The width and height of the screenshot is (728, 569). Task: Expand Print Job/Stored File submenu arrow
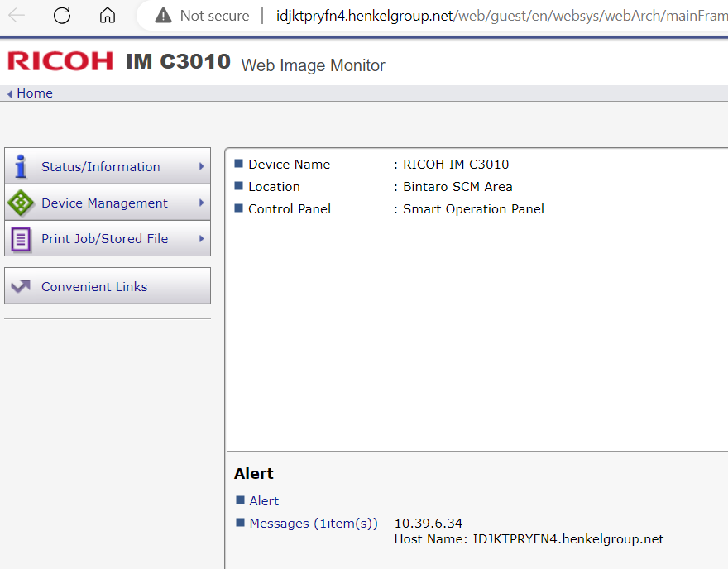(202, 238)
